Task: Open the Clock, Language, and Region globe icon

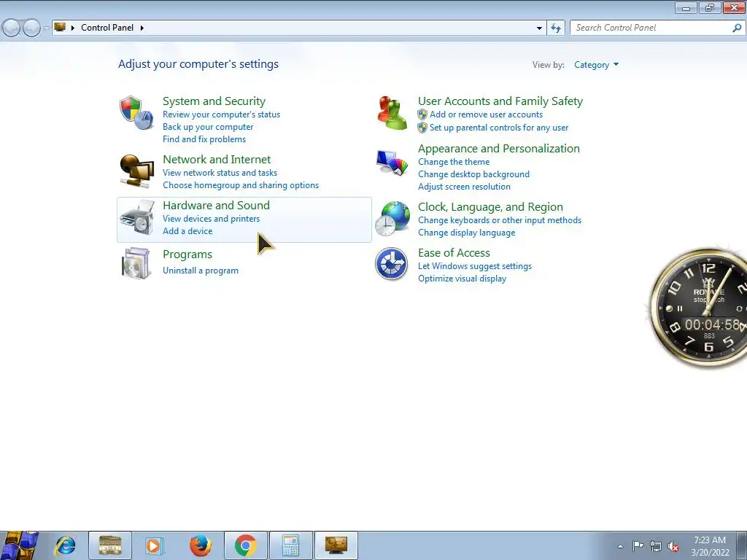Action: pyautogui.click(x=392, y=219)
